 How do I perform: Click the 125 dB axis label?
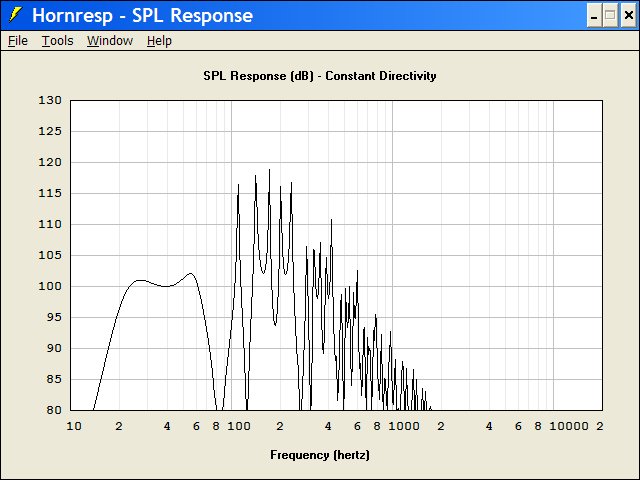(x=50, y=131)
